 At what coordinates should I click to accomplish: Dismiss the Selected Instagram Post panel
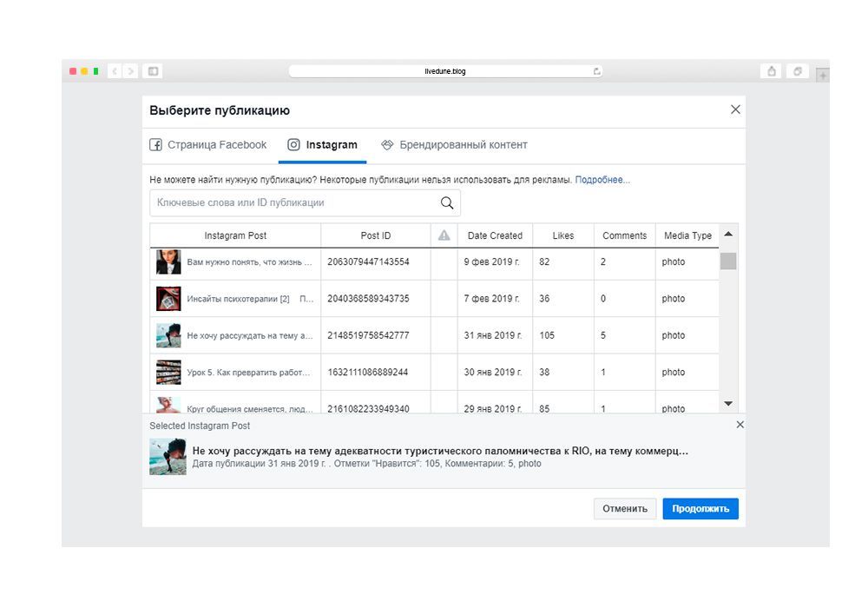(x=740, y=425)
